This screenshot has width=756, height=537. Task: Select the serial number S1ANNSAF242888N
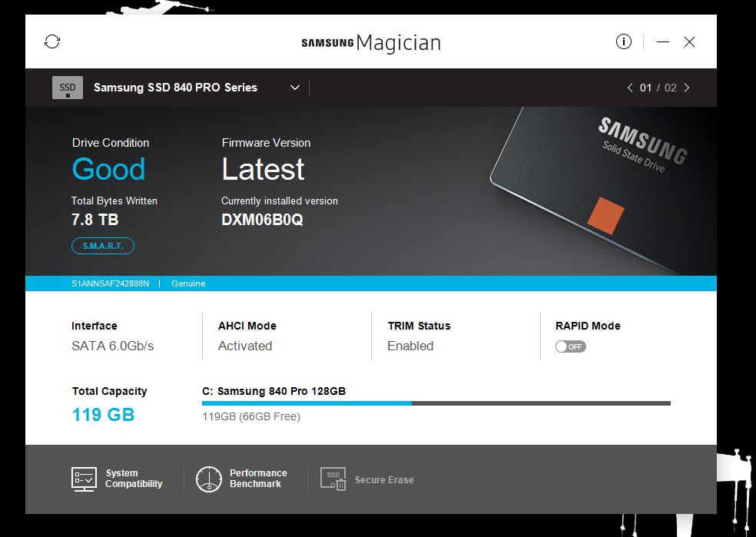coord(111,283)
